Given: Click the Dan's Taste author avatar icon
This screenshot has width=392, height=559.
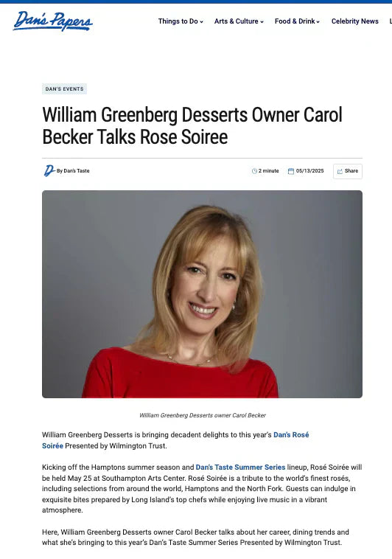Looking at the screenshot, I should pyautogui.click(x=49, y=171).
